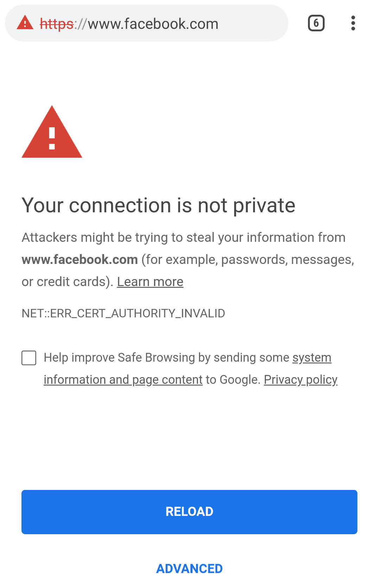
Task: View connection details via the address bar warning badge
Action: pyautogui.click(x=25, y=22)
